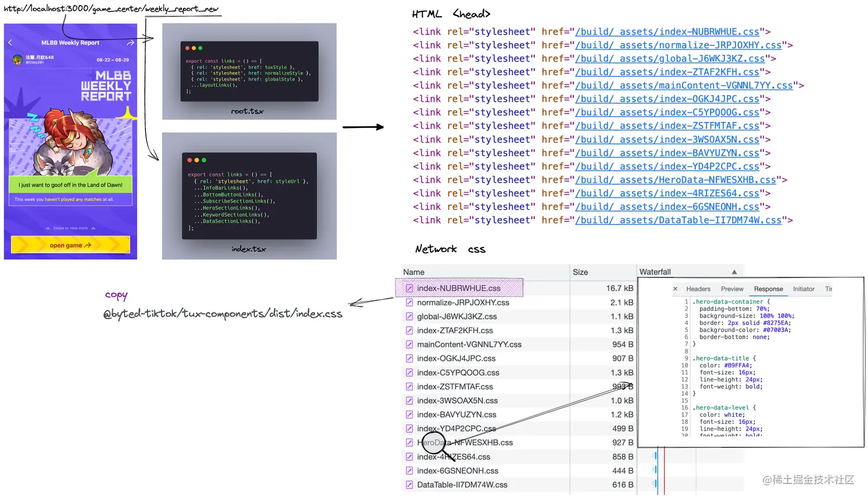868x499 pixels.
Task: Click the .hero-data-container selector line in Response
Action: (731, 301)
